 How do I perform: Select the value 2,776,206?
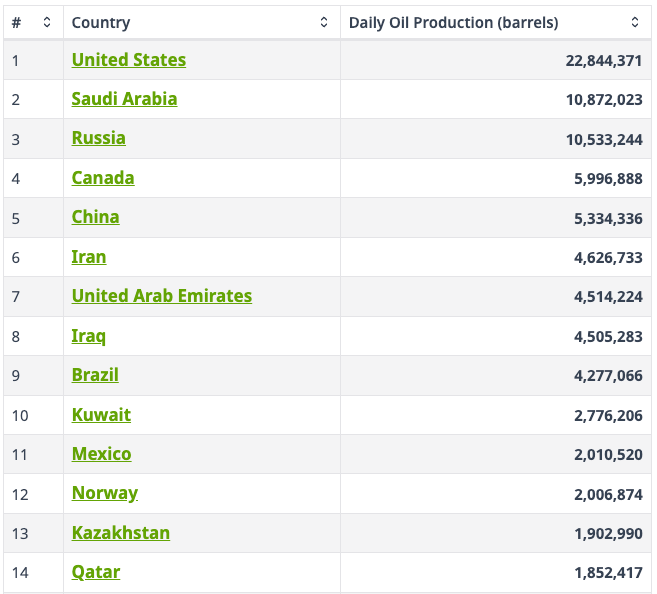608,416
